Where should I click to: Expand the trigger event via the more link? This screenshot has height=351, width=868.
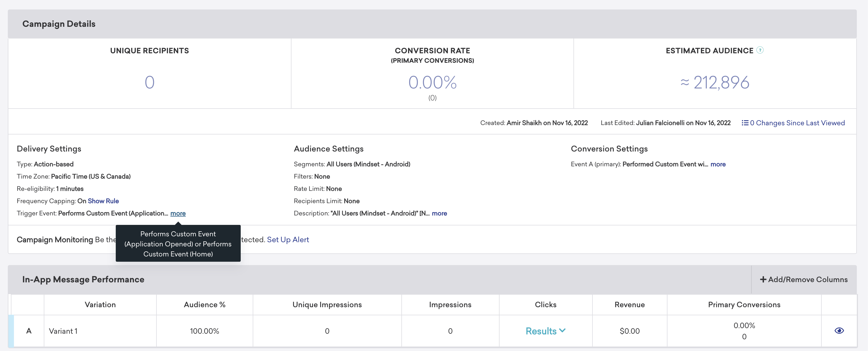[x=178, y=213]
